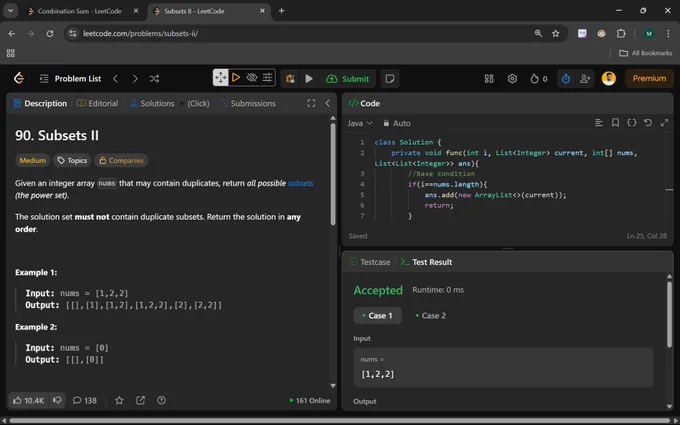Click the invite person icon
This screenshot has height=425, width=680.
[585, 78]
